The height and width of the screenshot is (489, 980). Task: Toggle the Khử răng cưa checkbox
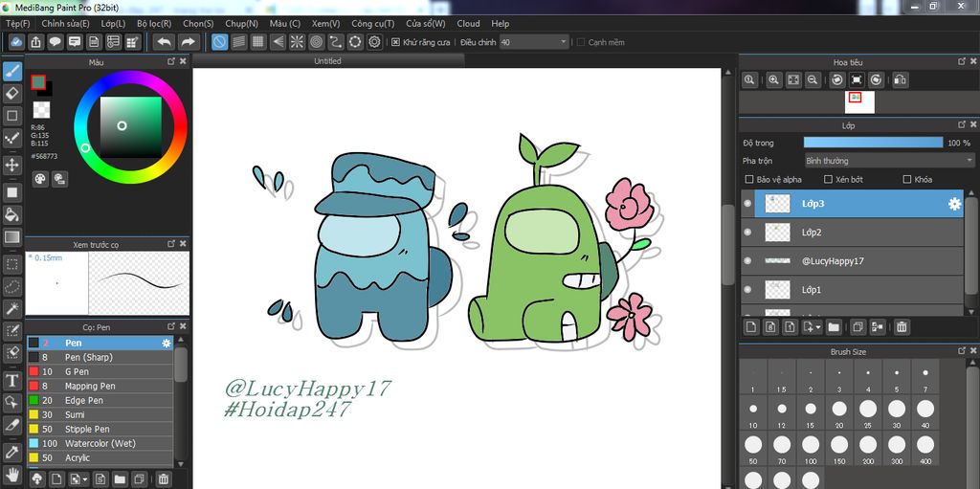pos(395,42)
